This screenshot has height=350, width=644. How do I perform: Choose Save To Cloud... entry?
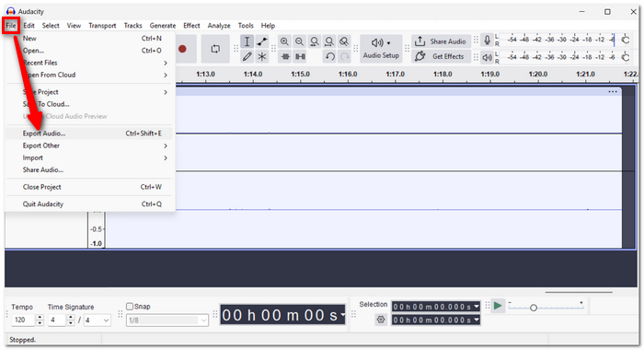(x=89, y=104)
